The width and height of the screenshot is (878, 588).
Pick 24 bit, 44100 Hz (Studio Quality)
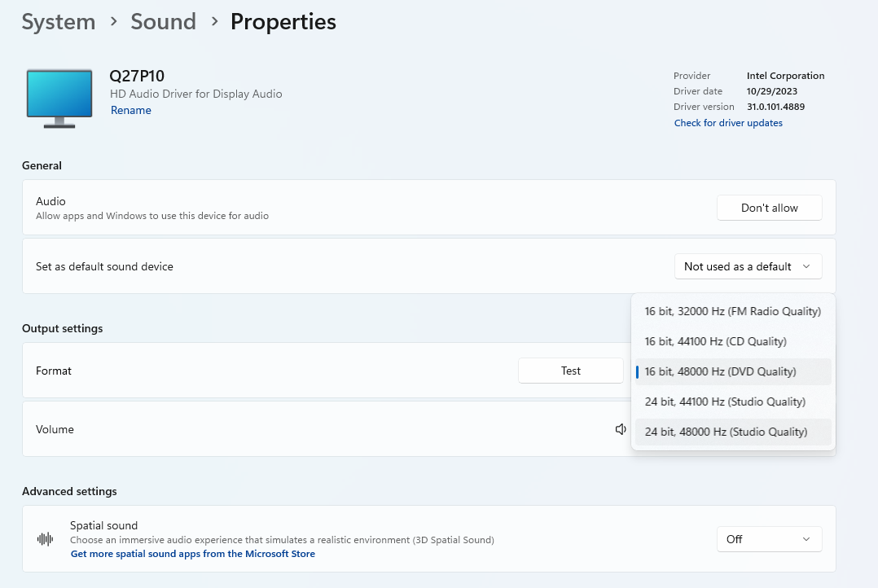pos(733,402)
